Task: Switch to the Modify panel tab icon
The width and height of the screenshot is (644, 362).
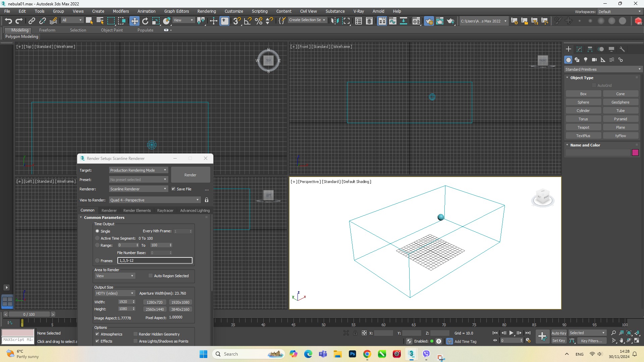Action: pos(579,49)
